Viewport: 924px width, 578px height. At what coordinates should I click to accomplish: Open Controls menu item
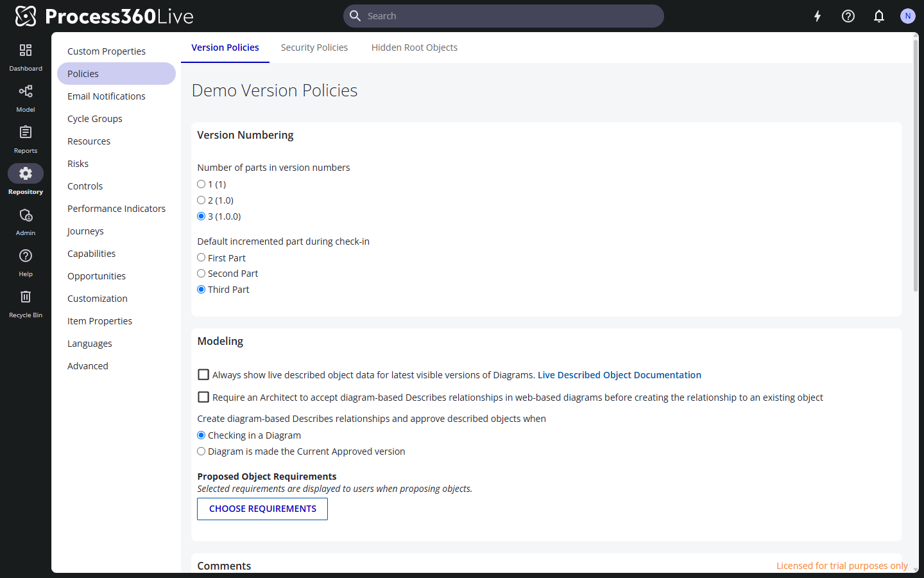tap(116, 186)
